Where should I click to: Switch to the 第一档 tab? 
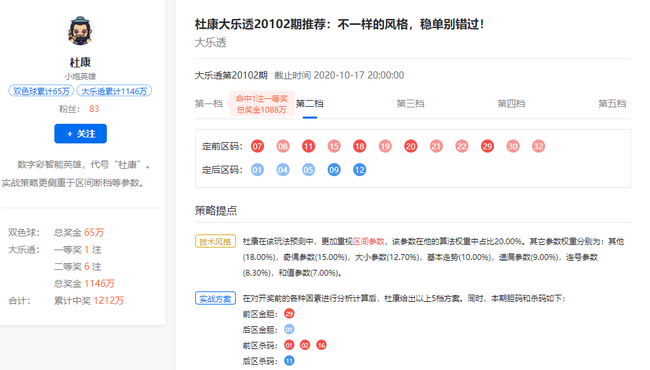pyautogui.click(x=209, y=104)
